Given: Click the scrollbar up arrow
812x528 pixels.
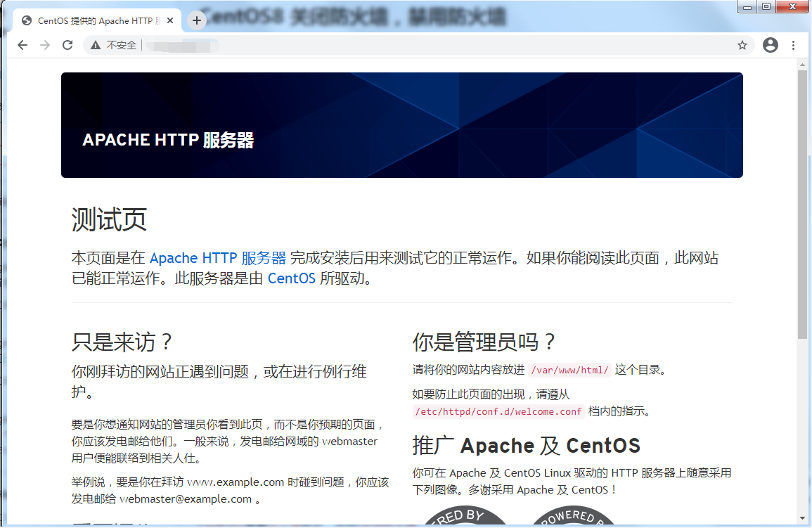Looking at the screenshot, I should point(803,65).
